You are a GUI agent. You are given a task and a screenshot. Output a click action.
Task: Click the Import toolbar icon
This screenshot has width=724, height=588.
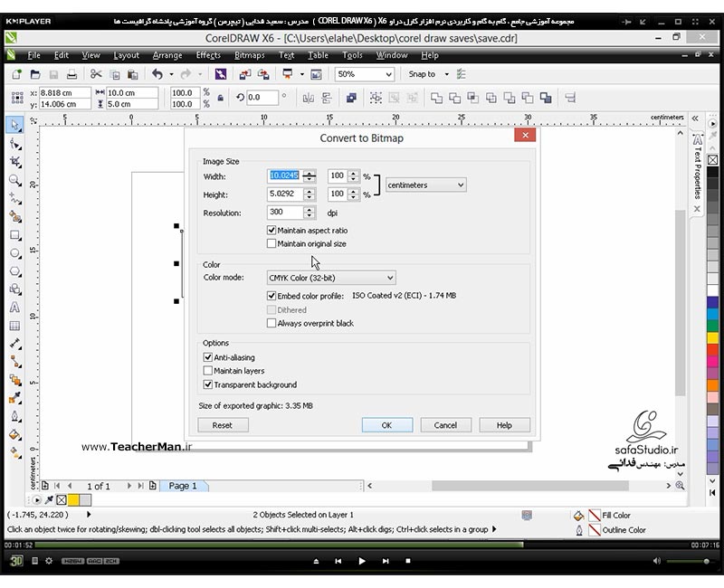(x=244, y=74)
